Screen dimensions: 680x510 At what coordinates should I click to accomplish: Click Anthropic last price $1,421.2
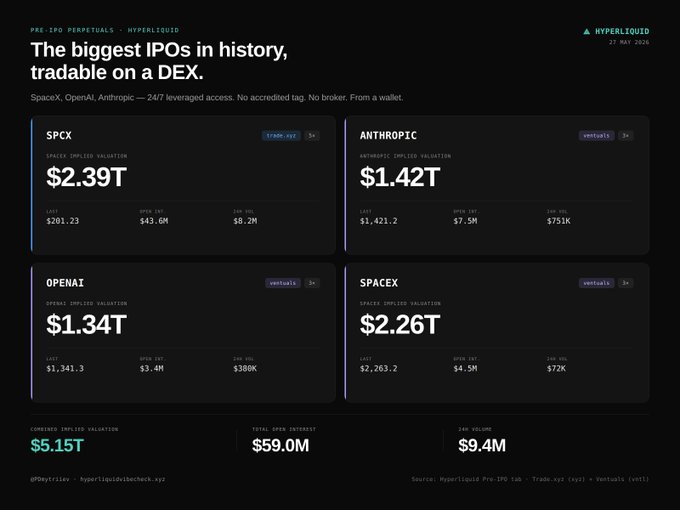pos(379,221)
